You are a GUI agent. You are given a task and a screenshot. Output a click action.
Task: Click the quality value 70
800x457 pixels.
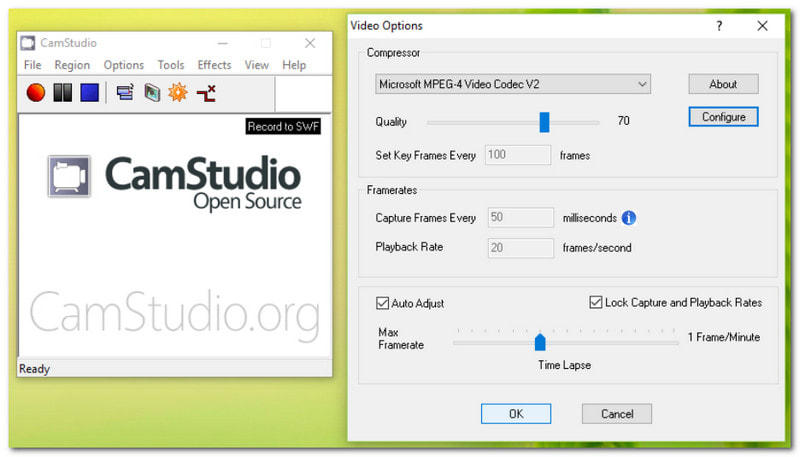[x=623, y=121]
